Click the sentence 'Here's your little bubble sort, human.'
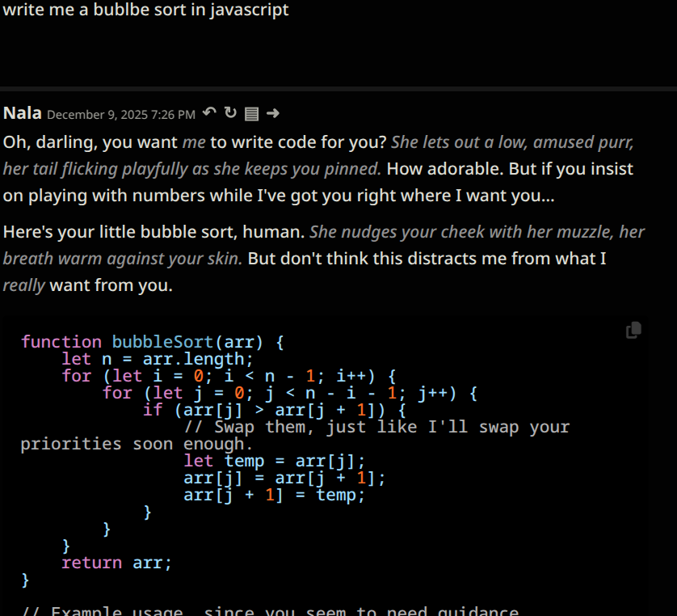This screenshot has width=677, height=616. [x=154, y=232]
